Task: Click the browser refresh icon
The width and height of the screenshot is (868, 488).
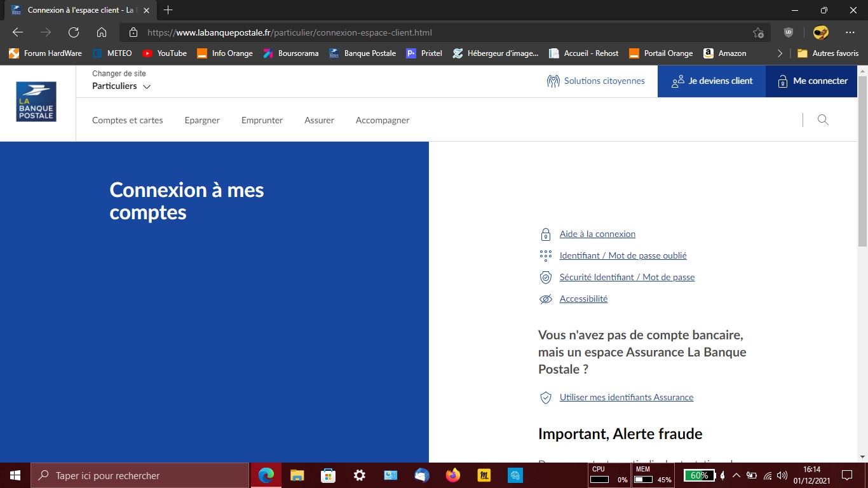Action: tap(74, 32)
